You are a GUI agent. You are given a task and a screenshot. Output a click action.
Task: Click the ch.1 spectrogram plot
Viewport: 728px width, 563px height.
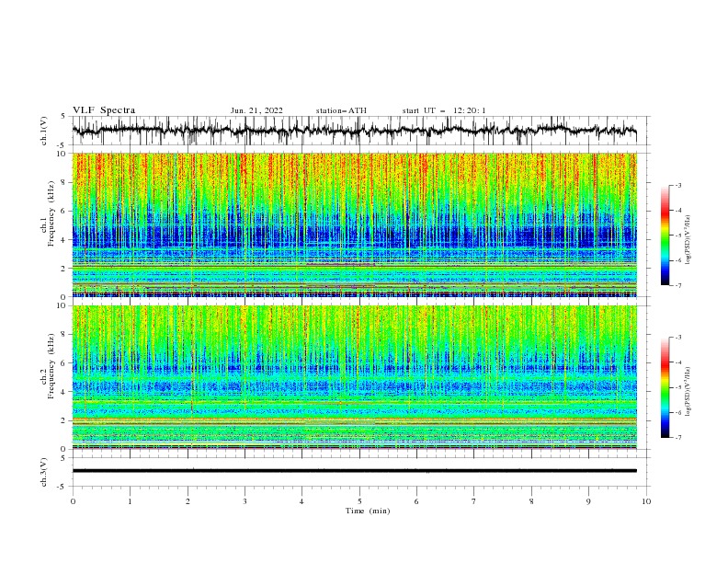[354, 224]
